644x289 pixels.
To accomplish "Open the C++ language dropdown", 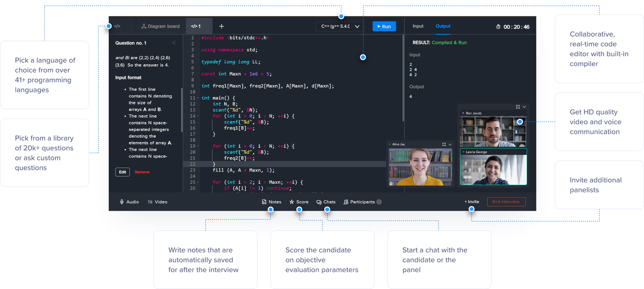I will pyautogui.click(x=340, y=26).
